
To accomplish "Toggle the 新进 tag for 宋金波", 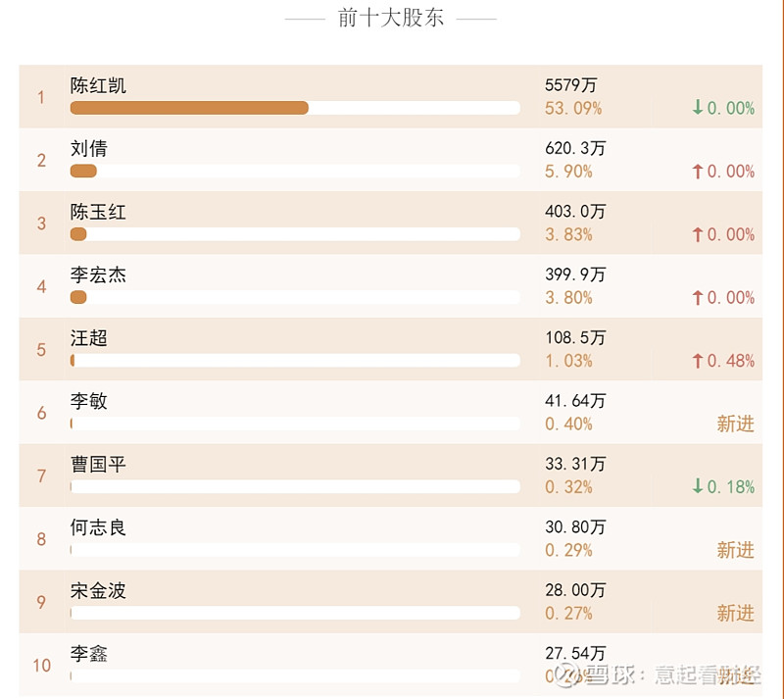I will 736,613.
